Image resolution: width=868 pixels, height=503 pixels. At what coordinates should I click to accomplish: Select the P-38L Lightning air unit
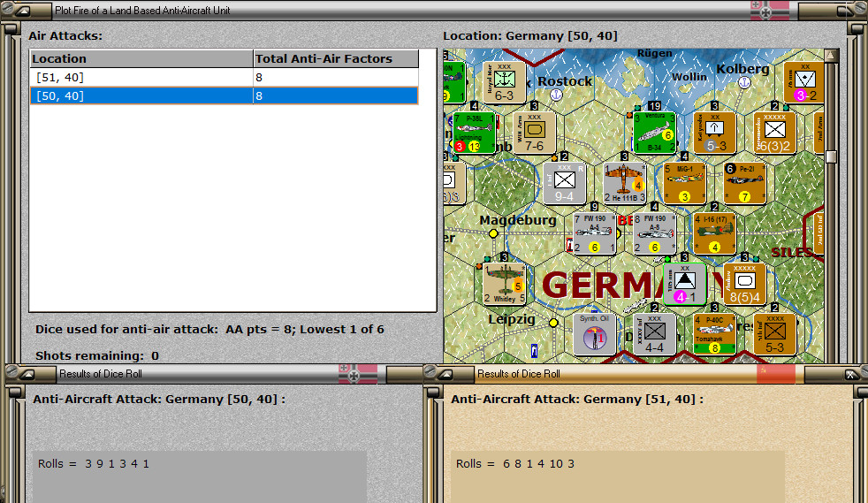click(475, 133)
